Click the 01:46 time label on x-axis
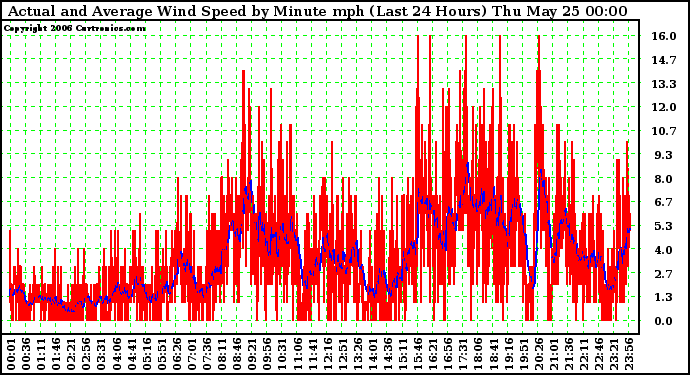This screenshot has height=375, width=690. (56, 354)
